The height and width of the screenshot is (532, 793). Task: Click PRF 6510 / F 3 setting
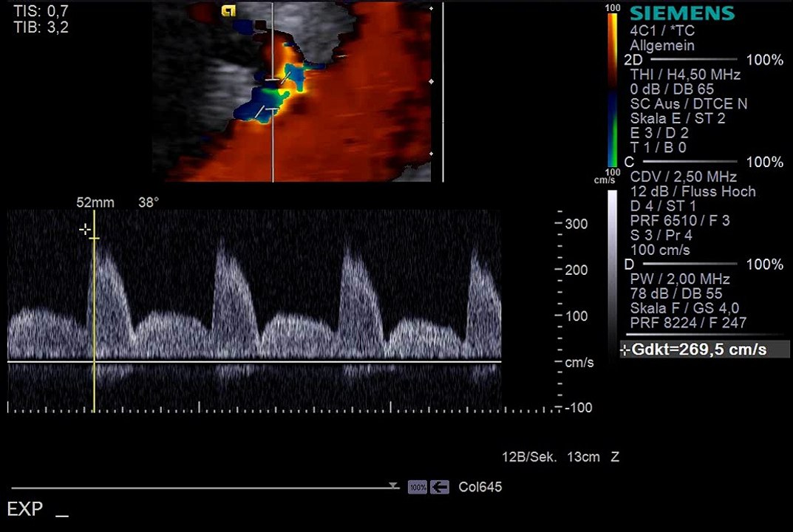coord(680,221)
